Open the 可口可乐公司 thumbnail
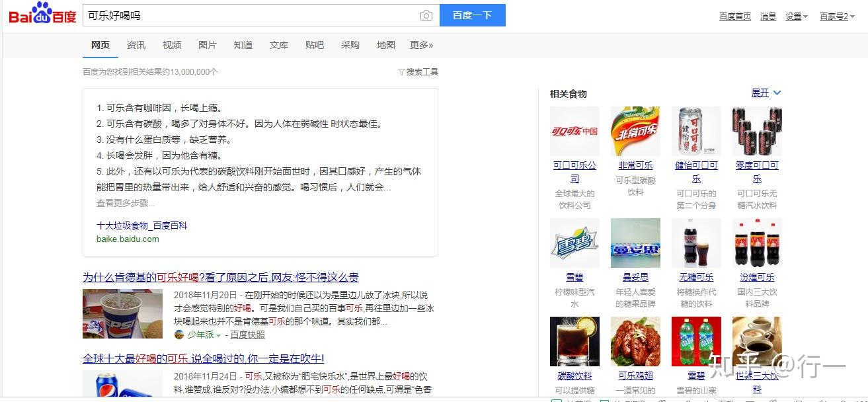 (x=574, y=131)
